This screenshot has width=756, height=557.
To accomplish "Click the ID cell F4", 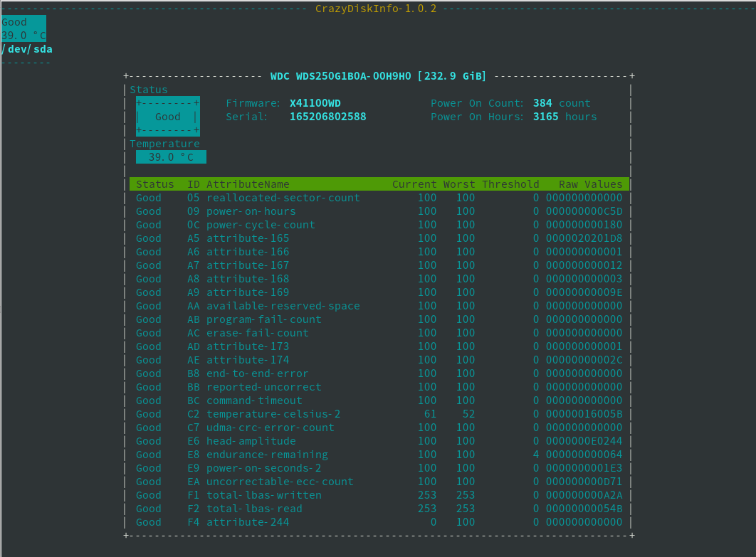I will [194, 521].
